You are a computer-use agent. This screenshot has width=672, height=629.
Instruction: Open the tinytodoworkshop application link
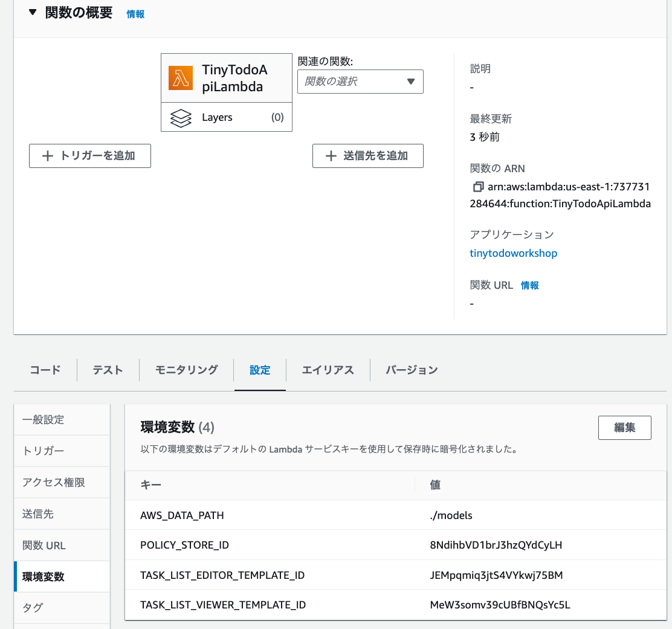click(514, 253)
